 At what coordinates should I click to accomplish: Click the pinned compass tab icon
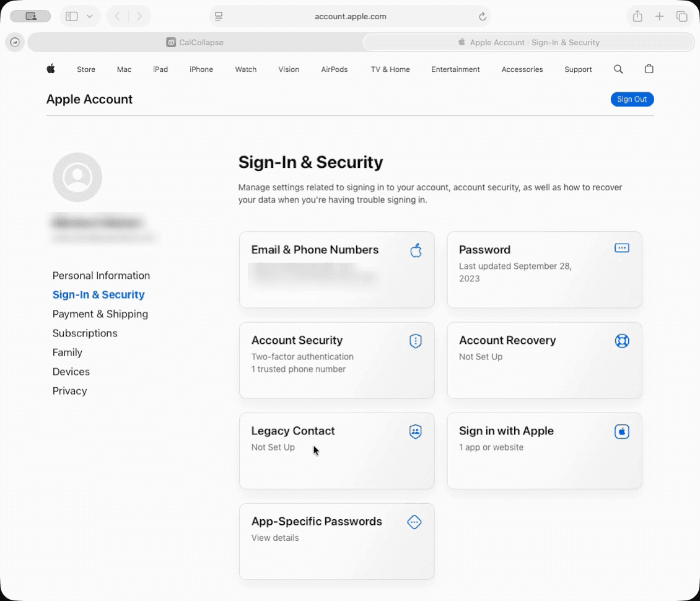pyautogui.click(x=15, y=42)
